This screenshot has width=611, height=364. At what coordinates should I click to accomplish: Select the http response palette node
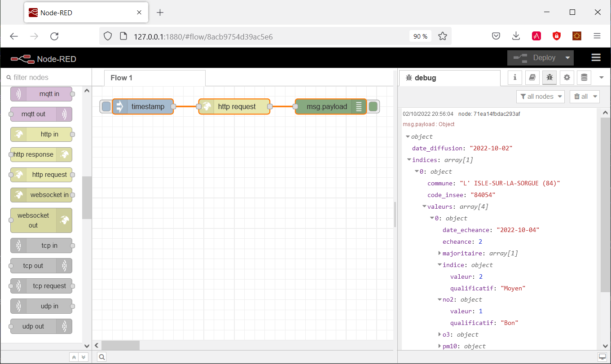click(x=41, y=154)
